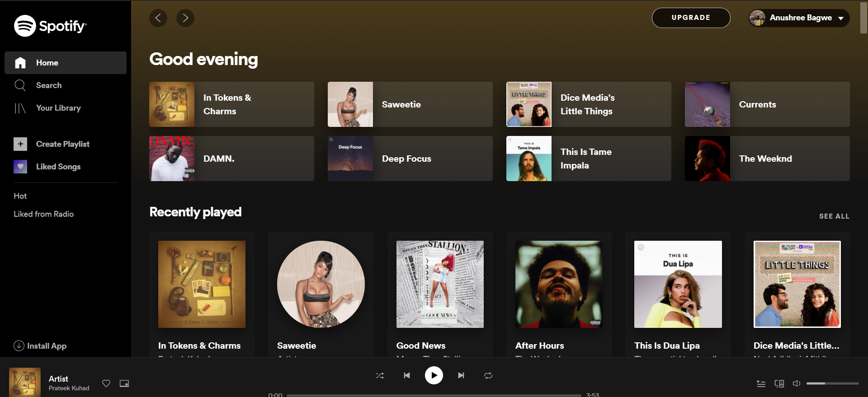Click the playback progress bar
The width and height of the screenshot is (868, 397).
434,395
